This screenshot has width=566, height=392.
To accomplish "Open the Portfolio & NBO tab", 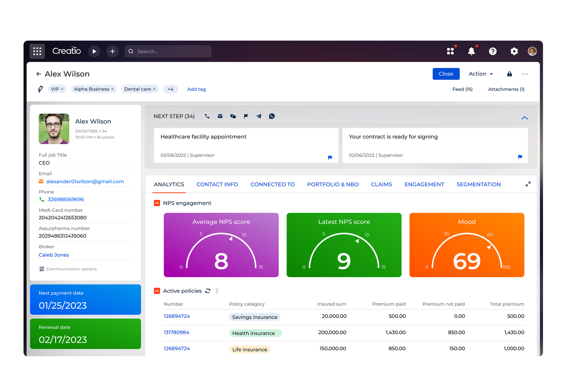I will tap(333, 184).
